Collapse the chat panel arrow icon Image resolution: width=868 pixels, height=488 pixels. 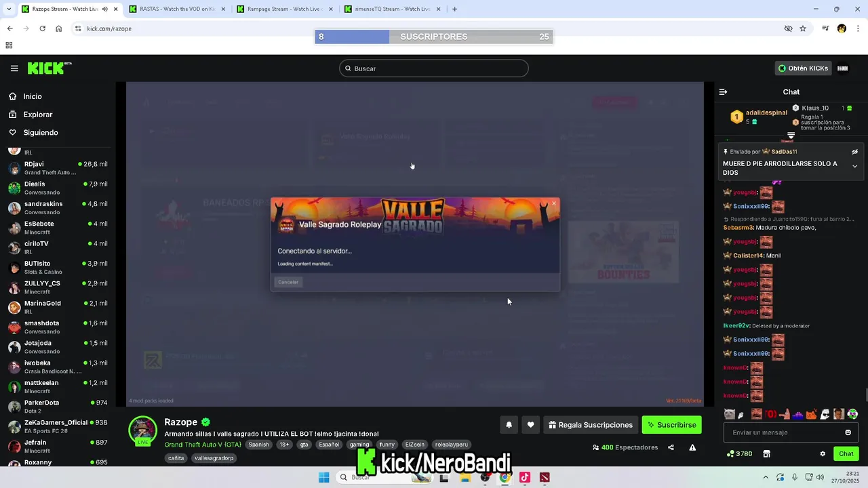point(723,91)
